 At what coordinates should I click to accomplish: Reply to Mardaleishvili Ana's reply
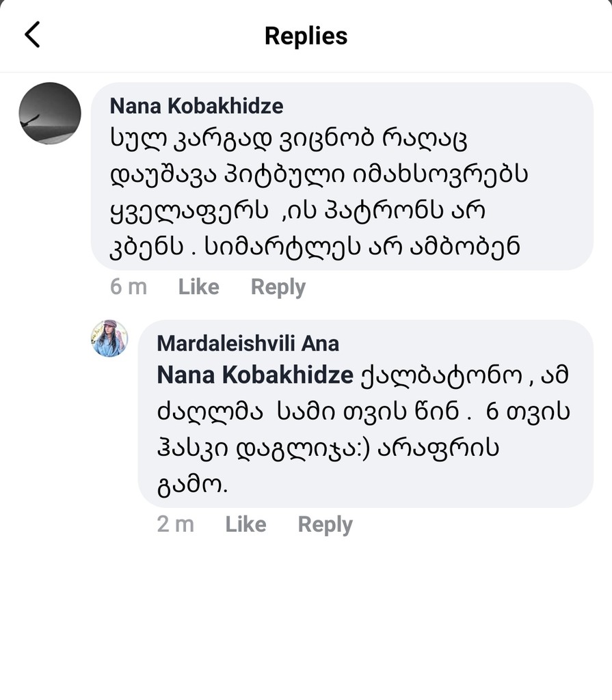point(325,524)
